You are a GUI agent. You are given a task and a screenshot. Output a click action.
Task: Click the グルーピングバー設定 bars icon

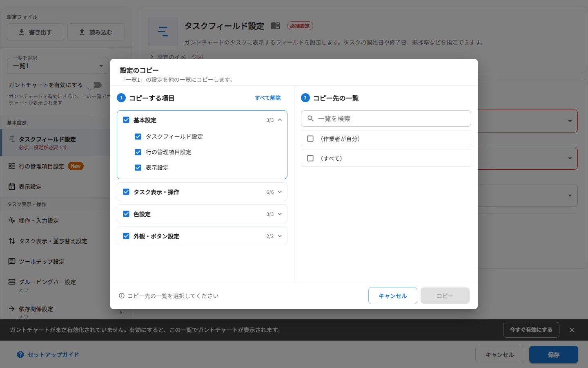click(x=12, y=282)
